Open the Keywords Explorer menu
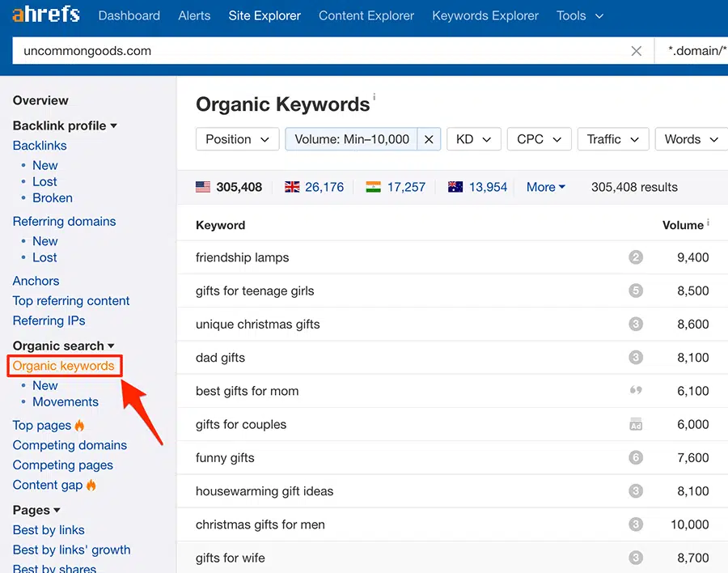The height and width of the screenshot is (573, 728). [485, 15]
